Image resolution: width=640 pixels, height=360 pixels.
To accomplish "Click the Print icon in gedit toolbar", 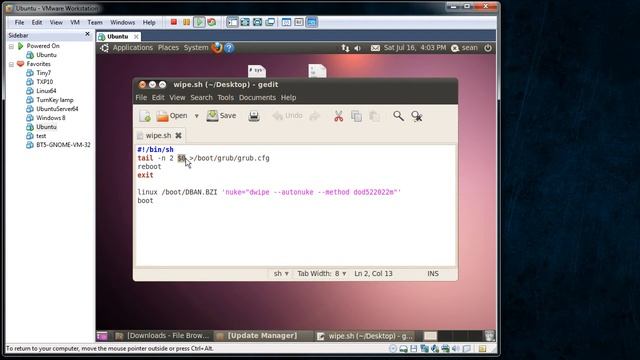I will tap(254, 116).
